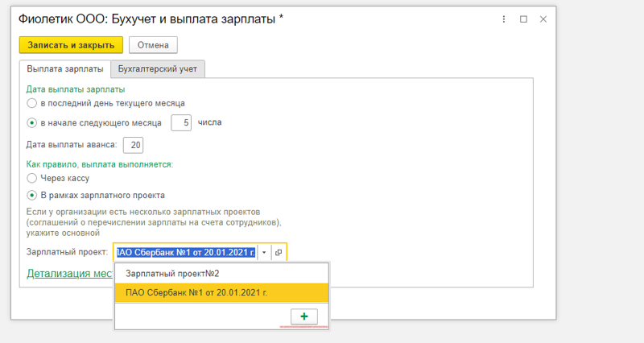Choose 'ПАО Сбербанк №1 от 20.01.2021 г.' list item
The width and height of the screenshot is (644, 343).
point(222,292)
